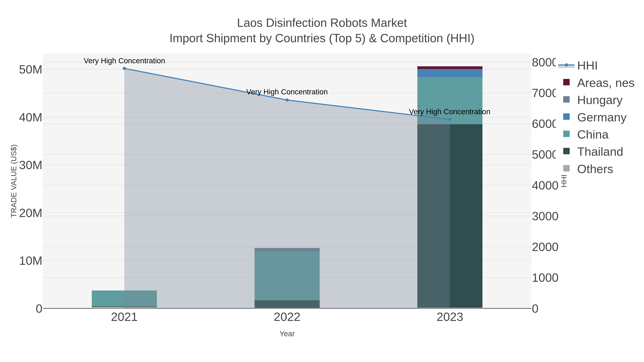
Task: Click the 2023 Very High Concentration annotation
Action: click(450, 112)
